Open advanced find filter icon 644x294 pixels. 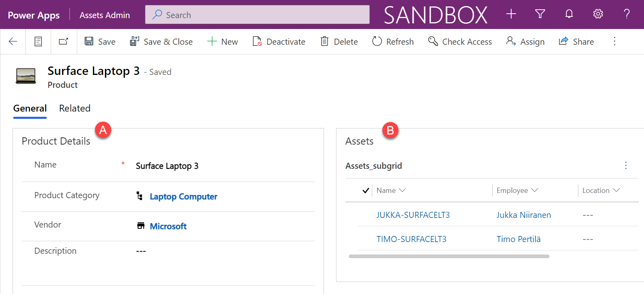[540, 14]
